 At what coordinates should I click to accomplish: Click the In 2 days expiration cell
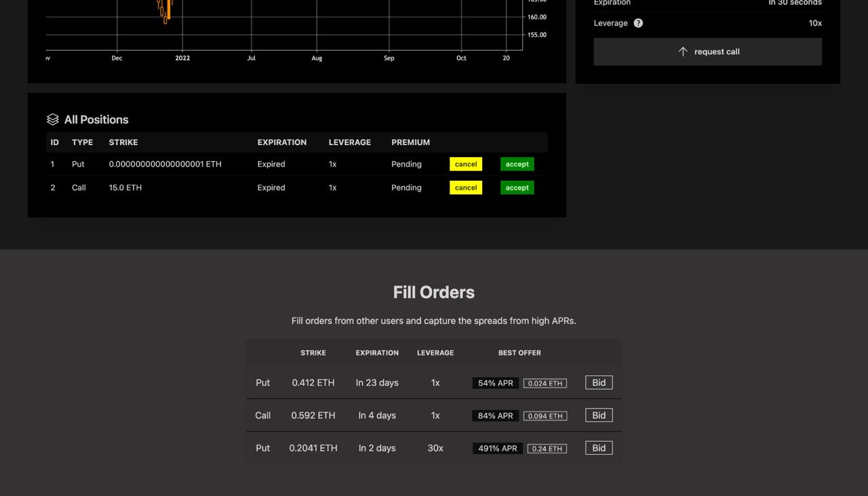tap(377, 448)
